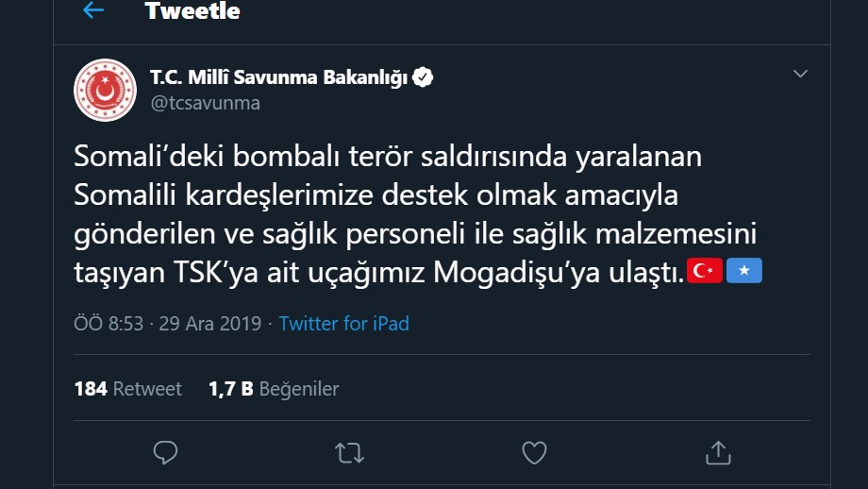The image size is (868, 489).
Task: Visit the @tcsavunma handle
Action: 205,103
